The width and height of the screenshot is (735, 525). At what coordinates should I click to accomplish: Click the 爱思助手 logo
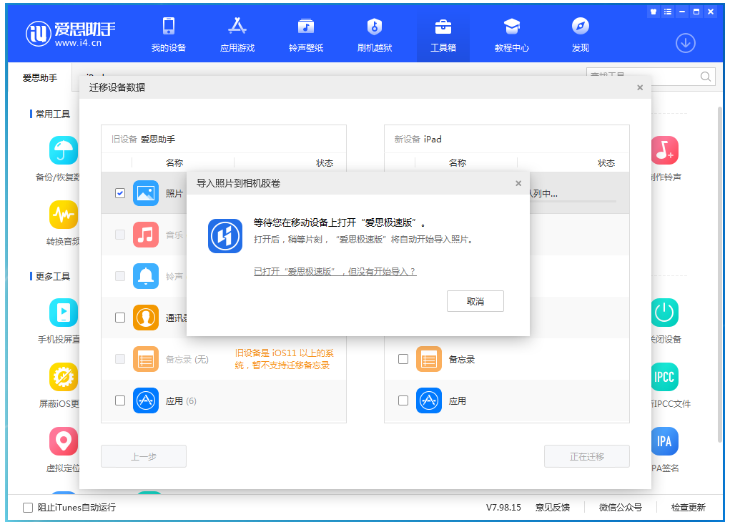pos(70,34)
